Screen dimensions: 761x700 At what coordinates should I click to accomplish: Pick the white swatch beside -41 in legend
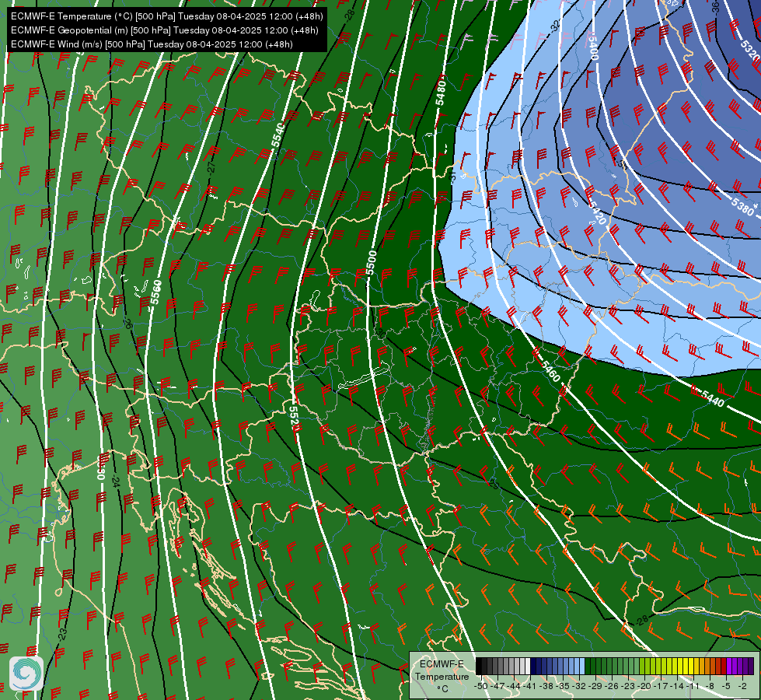[528, 666]
